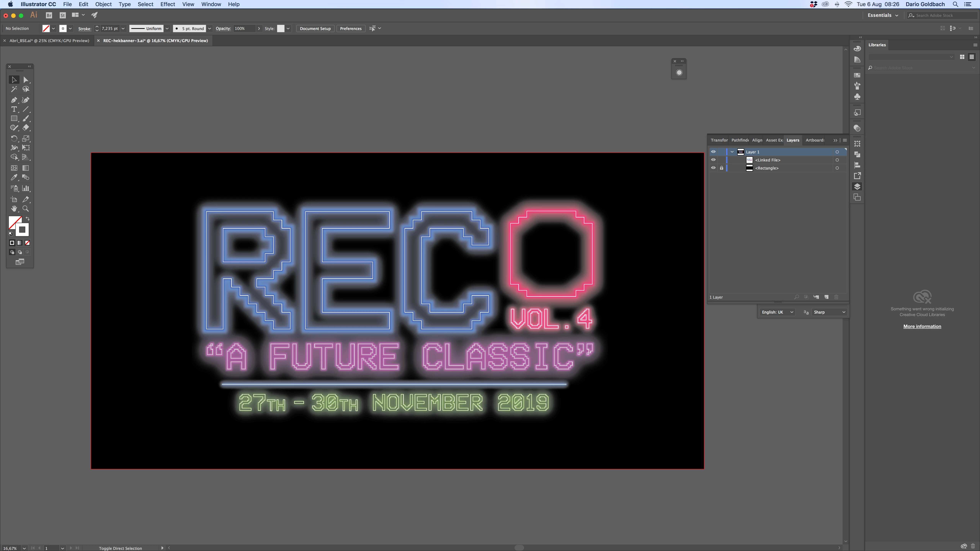Open the More information link

point(922,326)
